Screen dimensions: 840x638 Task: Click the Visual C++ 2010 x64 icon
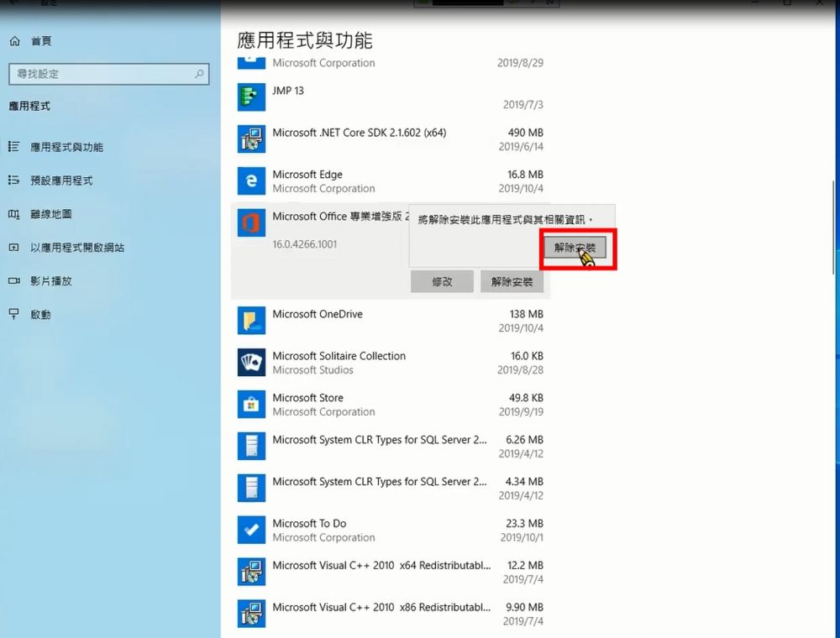pyautogui.click(x=251, y=572)
